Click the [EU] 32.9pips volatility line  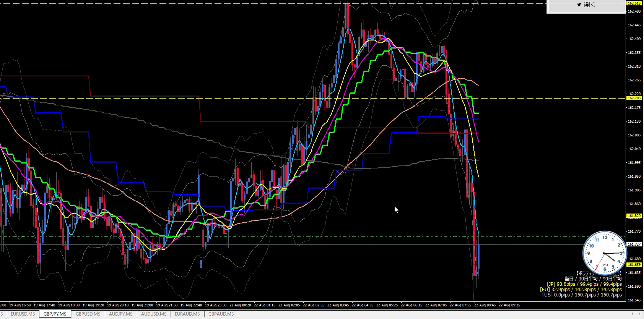pos(581,290)
